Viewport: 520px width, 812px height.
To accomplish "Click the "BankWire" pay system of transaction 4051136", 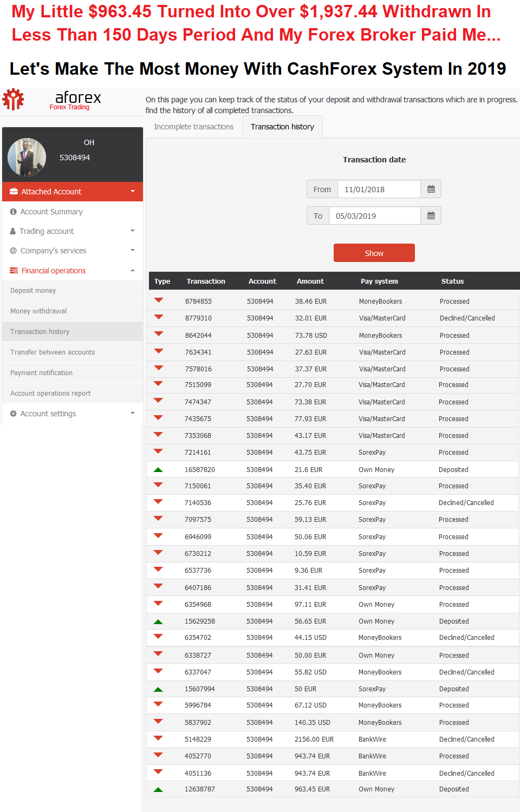I will pyautogui.click(x=372, y=774).
